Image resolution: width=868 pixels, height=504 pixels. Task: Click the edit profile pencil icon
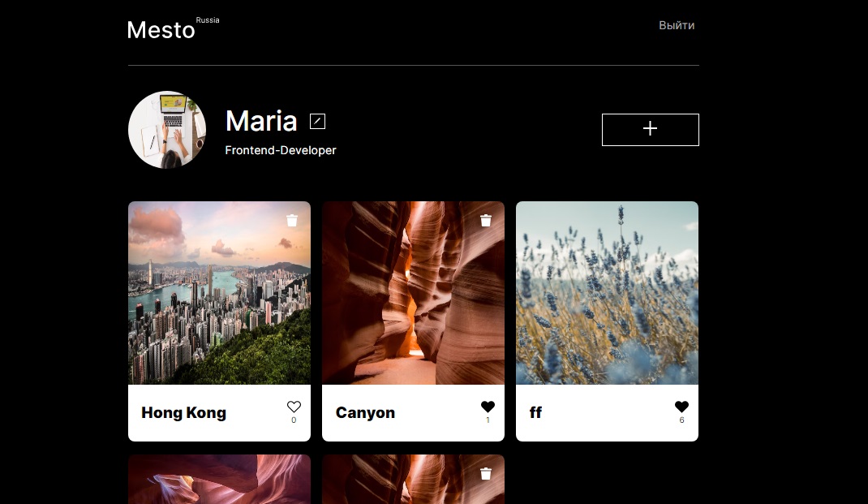317,121
